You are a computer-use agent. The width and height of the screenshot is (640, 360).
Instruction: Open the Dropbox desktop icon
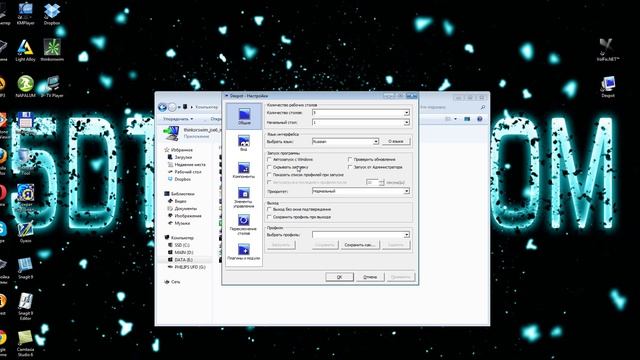[52, 13]
